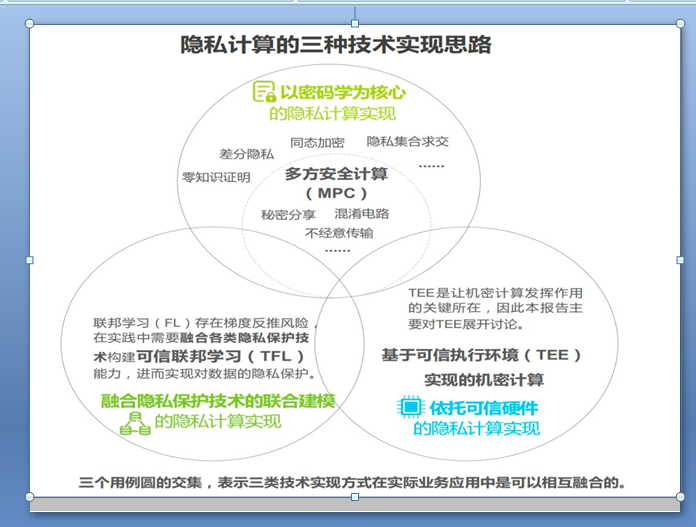Click the 差分隐私 label
The image size is (696, 527).
click(246, 154)
